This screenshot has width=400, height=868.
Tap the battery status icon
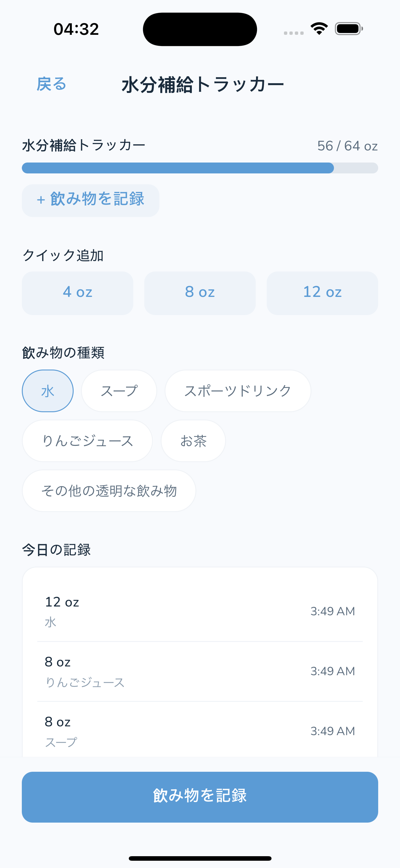click(x=349, y=29)
